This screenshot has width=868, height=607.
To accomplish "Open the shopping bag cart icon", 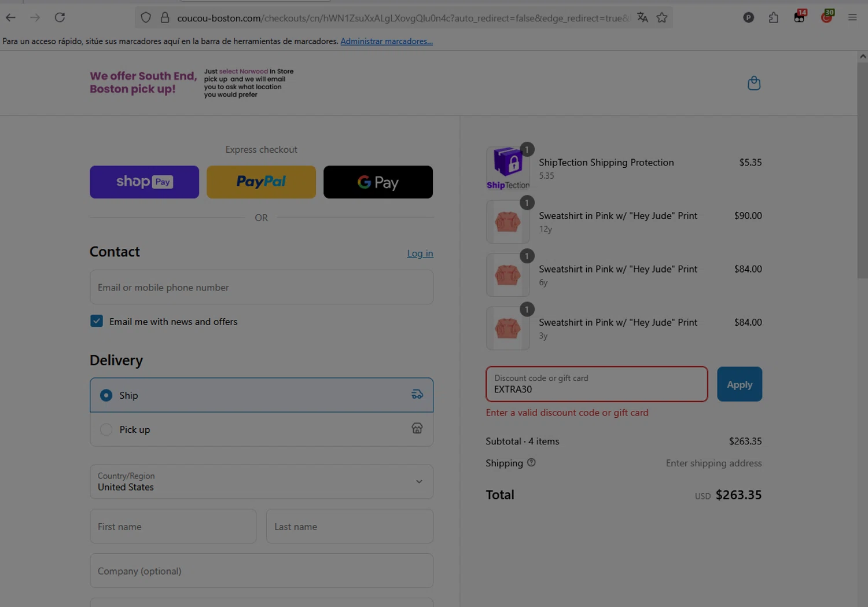I will click(x=754, y=83).
